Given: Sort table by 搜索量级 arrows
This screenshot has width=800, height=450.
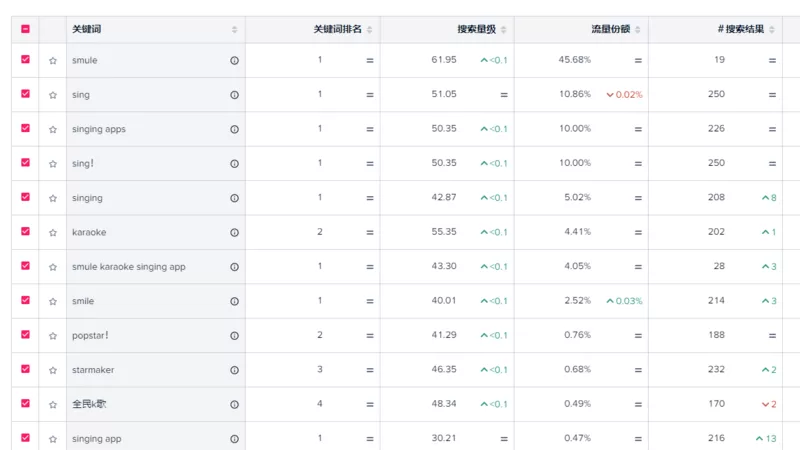Looking at the screenshot, I should [x=503, y=29].
